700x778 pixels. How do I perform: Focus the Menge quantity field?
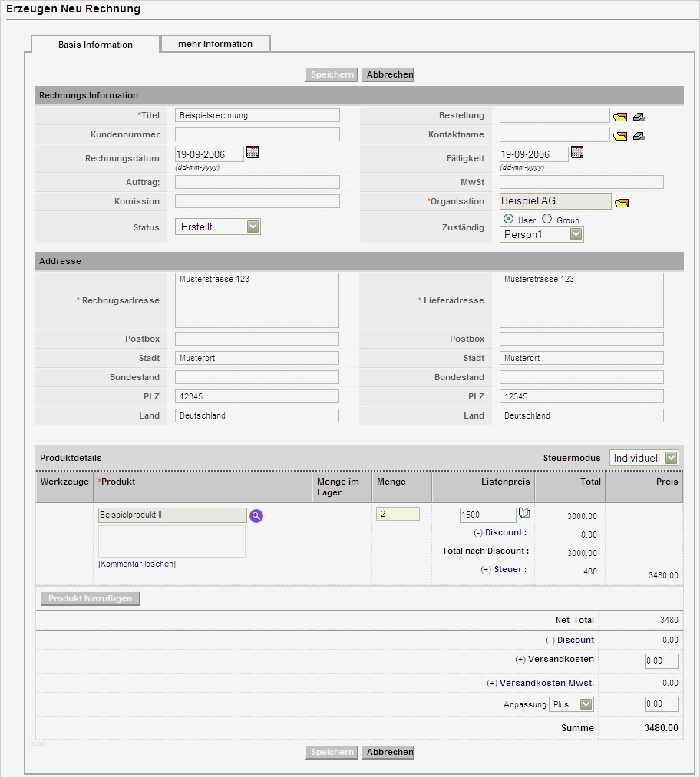coord(398,514)
